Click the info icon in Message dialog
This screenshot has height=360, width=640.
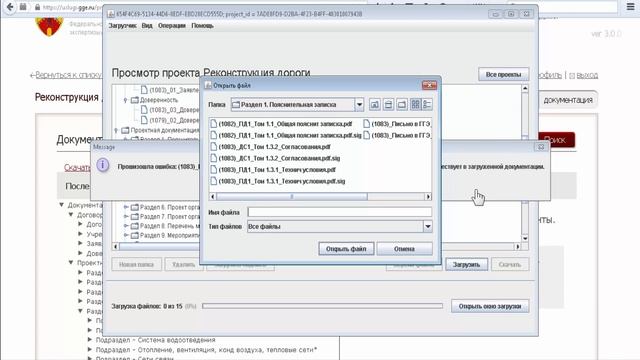click(x=102, y=165)
